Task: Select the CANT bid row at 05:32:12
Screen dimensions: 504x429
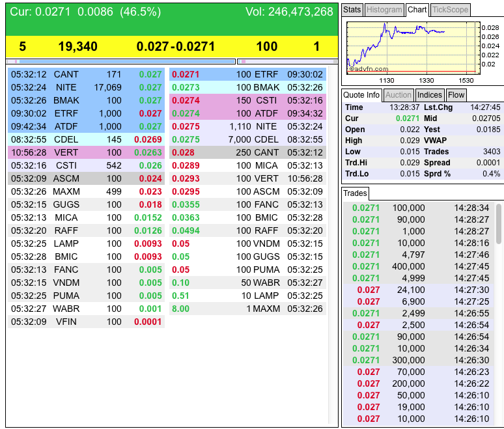Action: pyautogui.click(x=86, y=75)
